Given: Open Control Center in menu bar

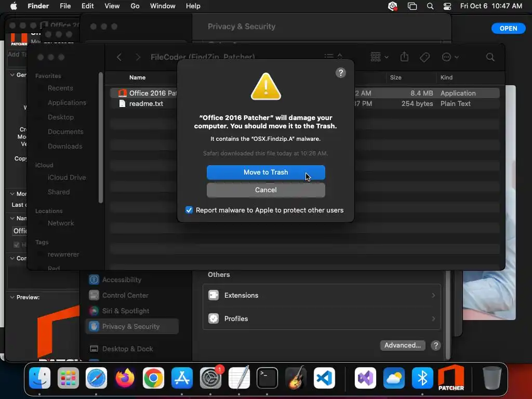Looking at the screenshot, I should tap(447, 6).
